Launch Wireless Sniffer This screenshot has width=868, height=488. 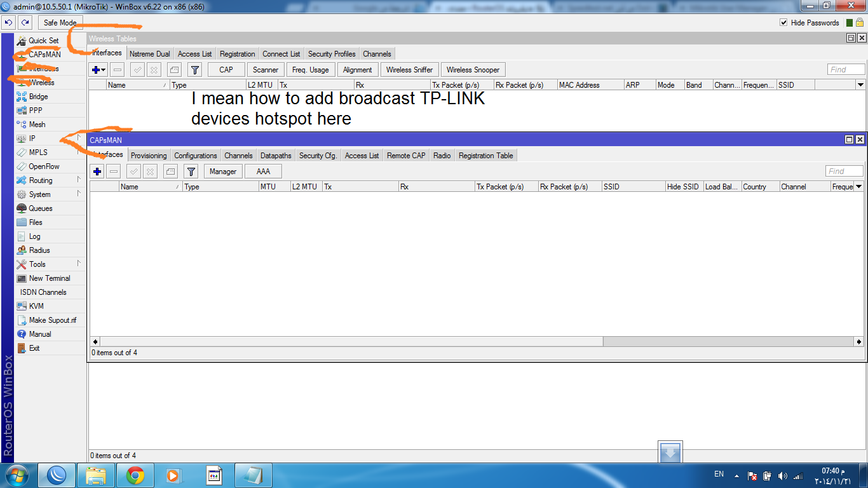[409, 70]
